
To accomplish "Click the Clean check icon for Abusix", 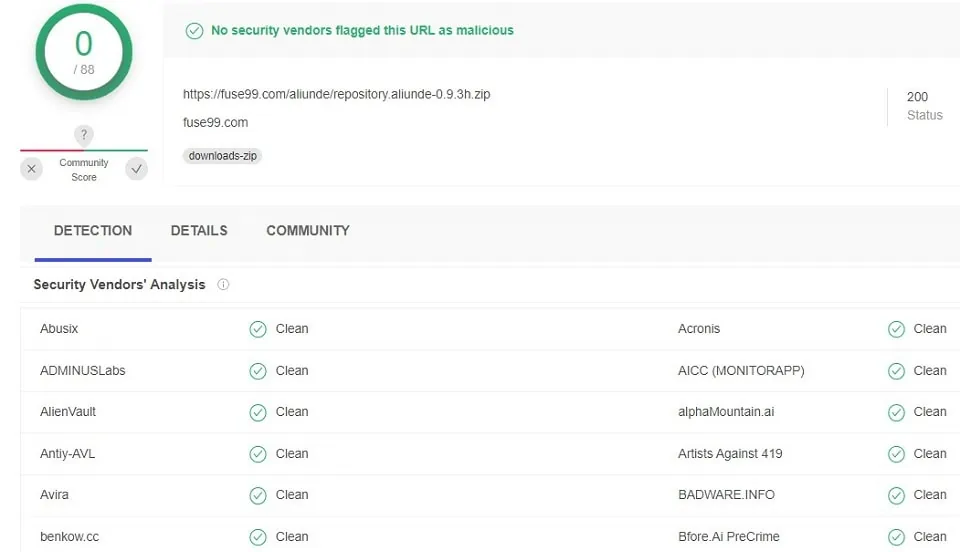I will tap(258, 329).
